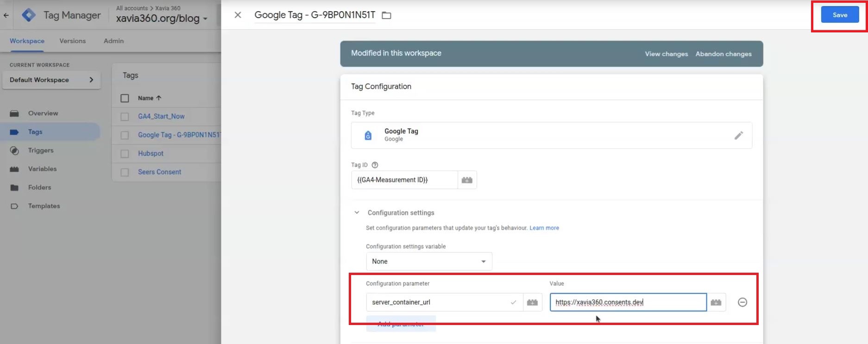This screenshot has width=868, height=344.
Task: Click the Folders icon in sidebar
Action: 14,188
